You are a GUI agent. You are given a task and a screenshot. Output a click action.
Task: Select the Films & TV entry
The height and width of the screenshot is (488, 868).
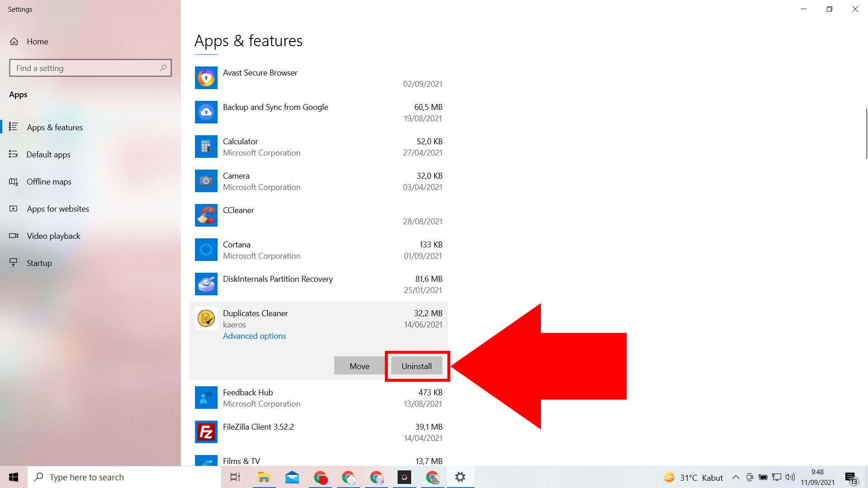pyautogui.click(x=319, y=458)
